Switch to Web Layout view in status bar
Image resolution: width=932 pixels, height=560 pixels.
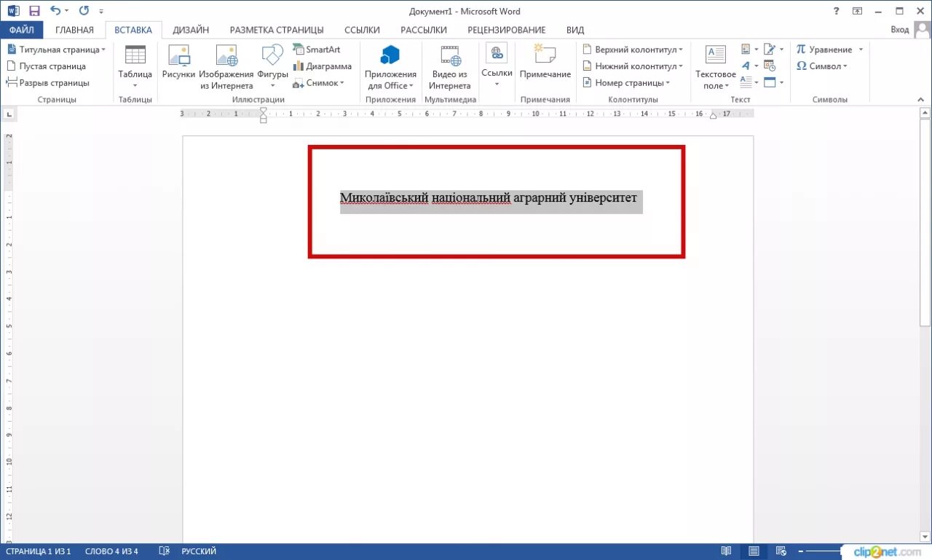pos(781,551)
